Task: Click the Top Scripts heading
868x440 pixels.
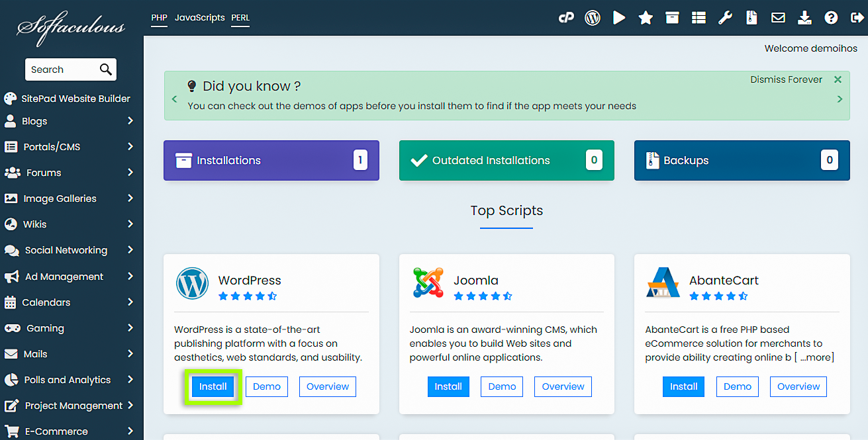Action: [506, 210]
